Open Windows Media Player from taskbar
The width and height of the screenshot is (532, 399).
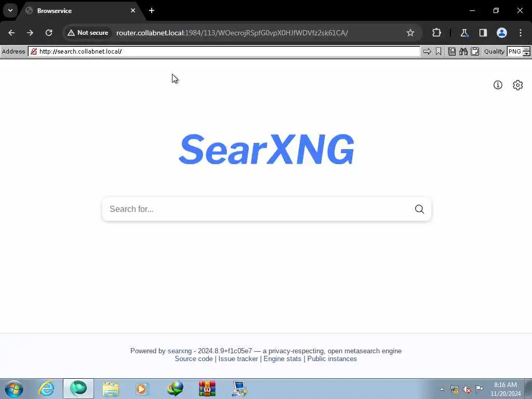click(x=142, y=389)
